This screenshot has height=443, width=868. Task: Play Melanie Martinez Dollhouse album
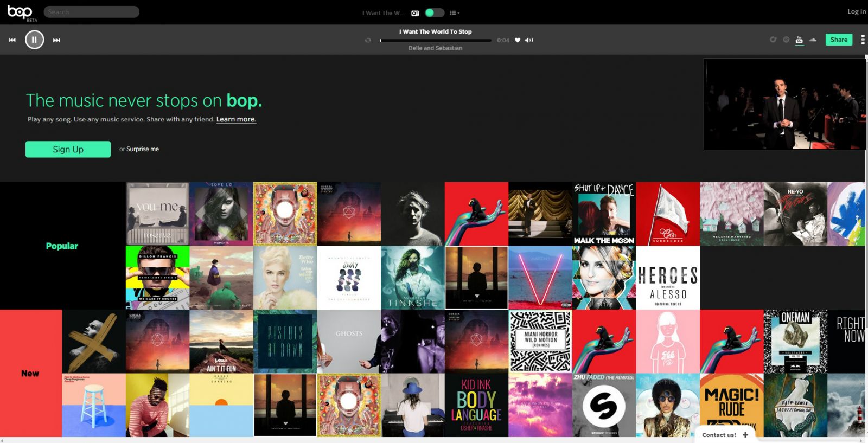731,214
